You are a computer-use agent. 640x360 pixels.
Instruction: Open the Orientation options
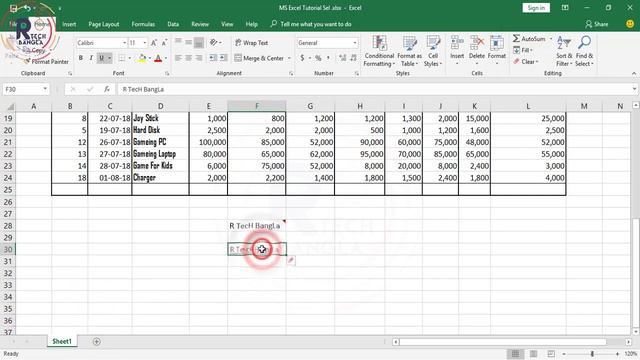pos(215,42)
